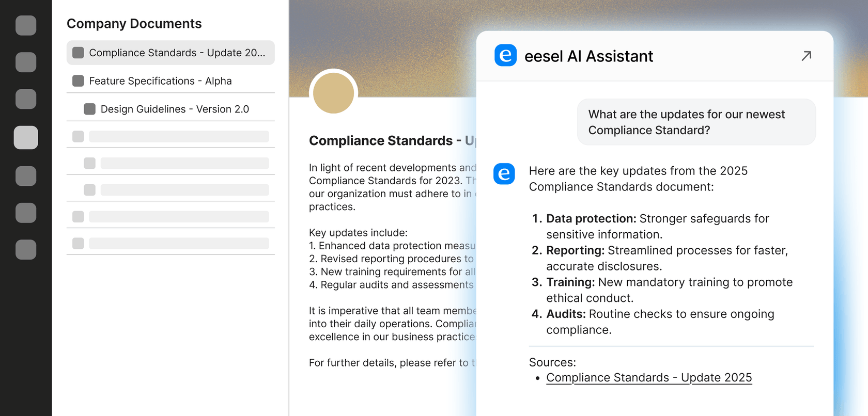Click the page icon beside Design Guidelines - Version 2.0
868x416 pixels.
[89, 109]
